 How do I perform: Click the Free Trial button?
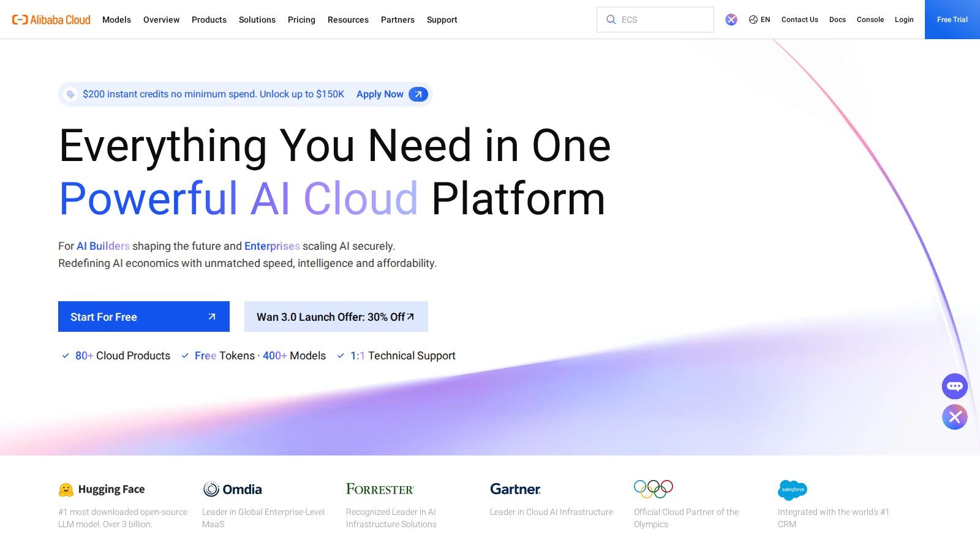952,20
